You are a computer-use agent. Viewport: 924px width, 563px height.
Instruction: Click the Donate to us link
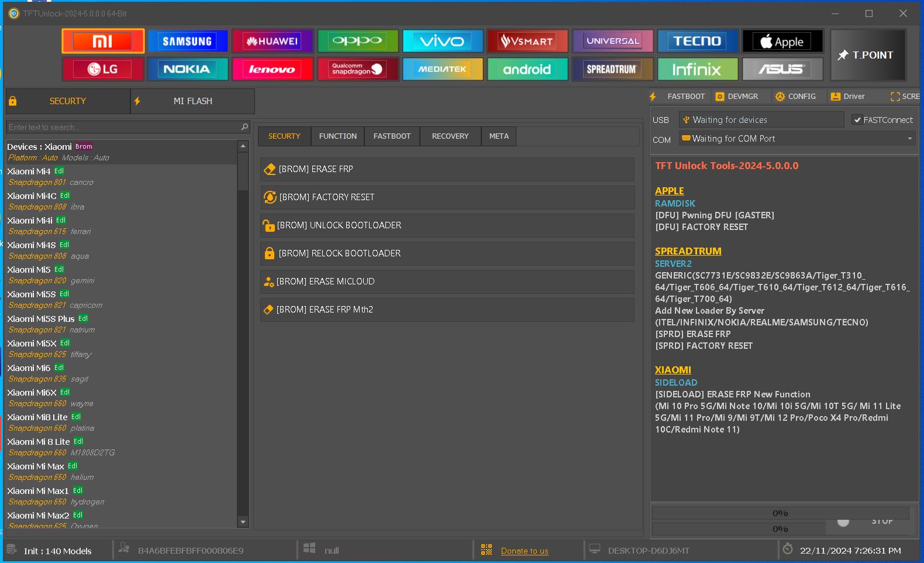click(525, 551)
